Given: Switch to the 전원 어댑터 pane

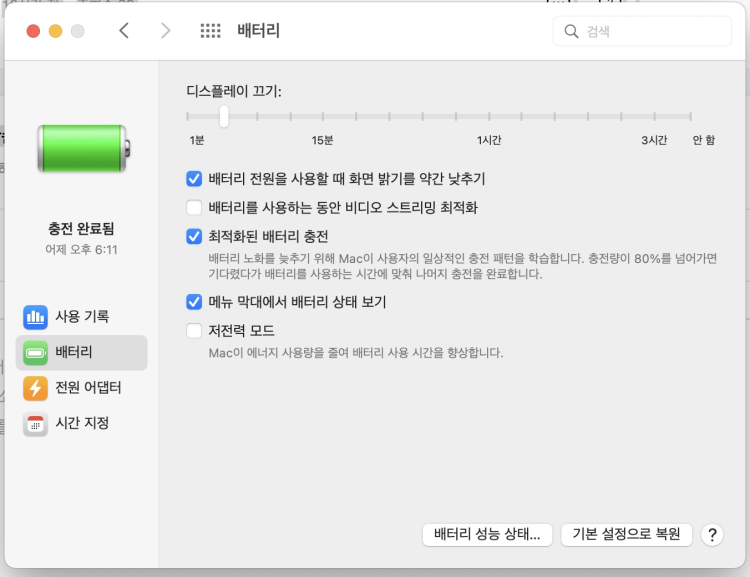Looking at the screenshot, I should coord(81,388).
